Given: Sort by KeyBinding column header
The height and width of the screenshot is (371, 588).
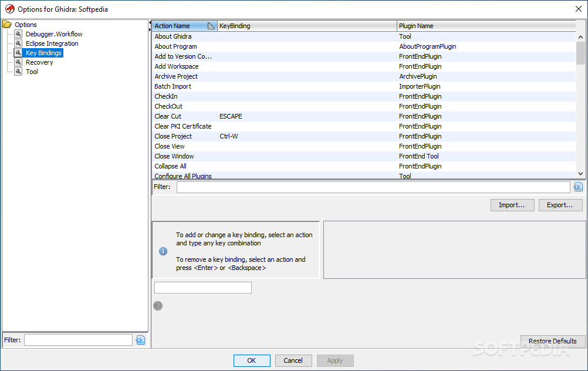Looking at the screenshot, I should (x=307, y=26).
